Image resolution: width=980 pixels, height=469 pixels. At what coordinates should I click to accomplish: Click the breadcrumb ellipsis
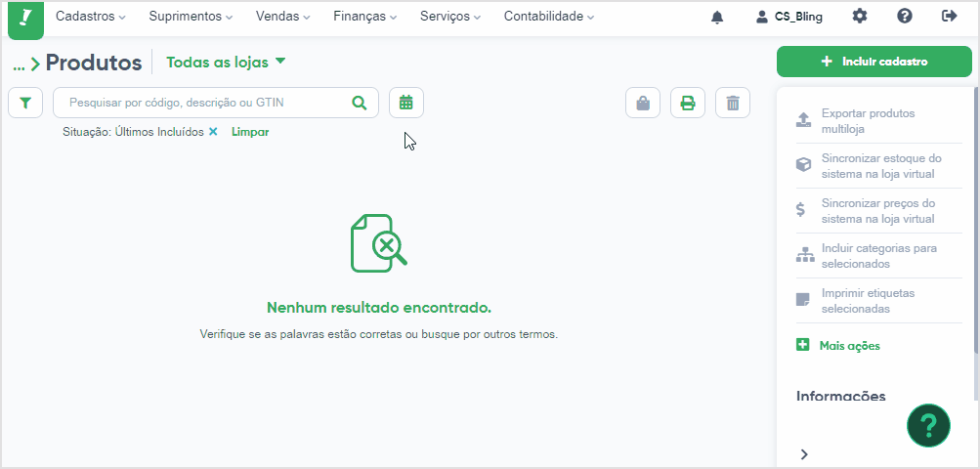tap(19, 65)
